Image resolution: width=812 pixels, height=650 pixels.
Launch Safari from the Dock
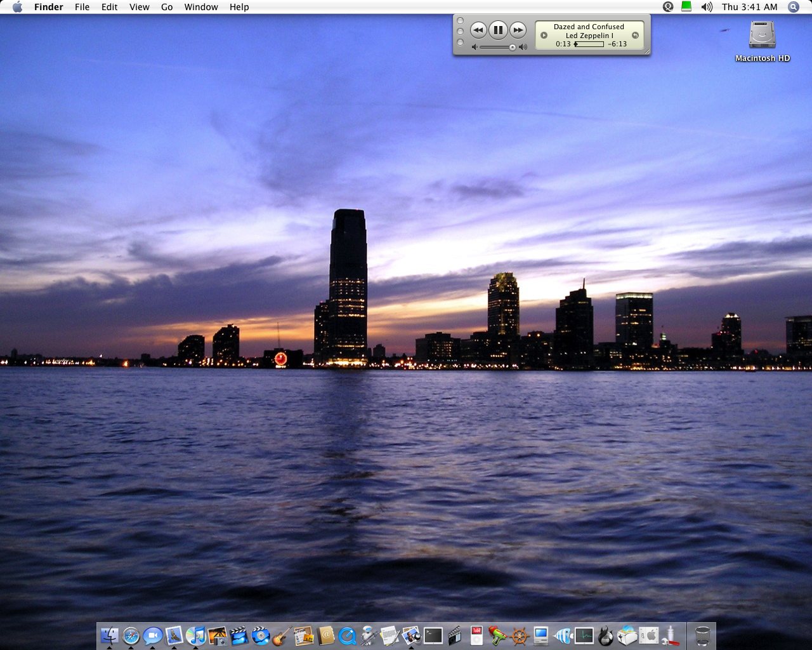point(131,635)
